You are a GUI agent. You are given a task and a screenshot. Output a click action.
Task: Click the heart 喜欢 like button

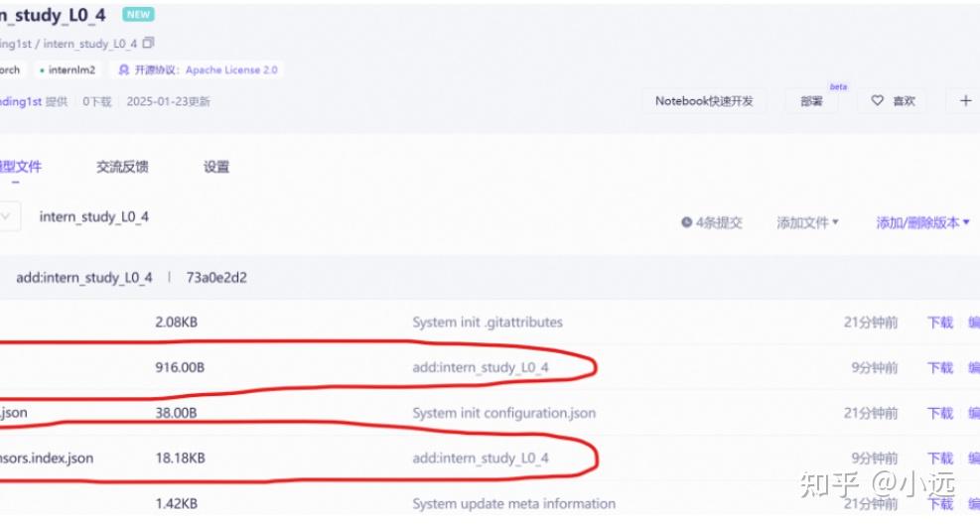(892, 101)
